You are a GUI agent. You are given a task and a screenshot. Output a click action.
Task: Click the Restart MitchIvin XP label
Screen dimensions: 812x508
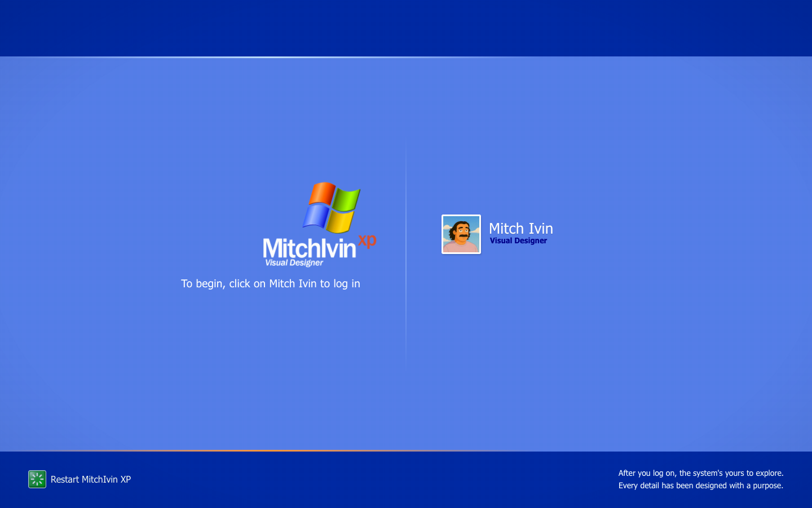pyautogui.click(x=91, y=479)
